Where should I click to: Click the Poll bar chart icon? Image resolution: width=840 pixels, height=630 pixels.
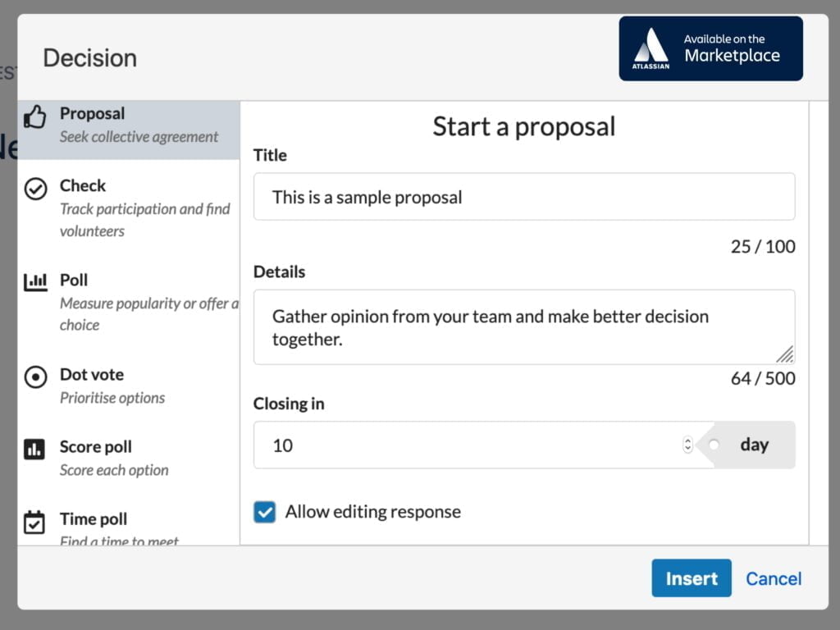click(x=35, y=283)
